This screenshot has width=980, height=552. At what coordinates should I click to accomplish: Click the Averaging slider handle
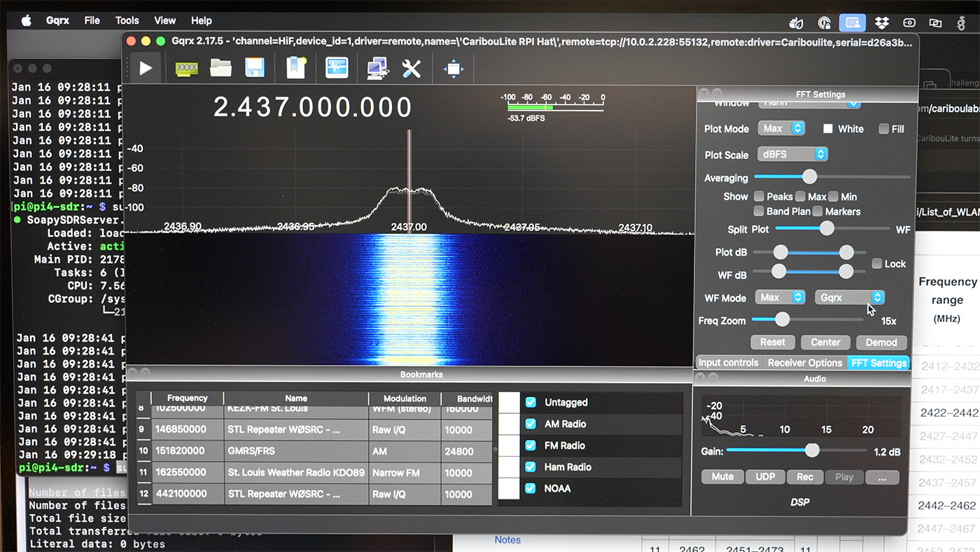(809, 177)
